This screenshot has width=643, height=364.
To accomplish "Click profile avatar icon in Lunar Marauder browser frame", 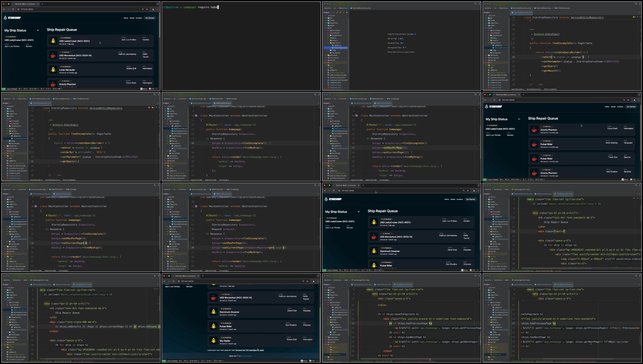I will pos(153,9).
